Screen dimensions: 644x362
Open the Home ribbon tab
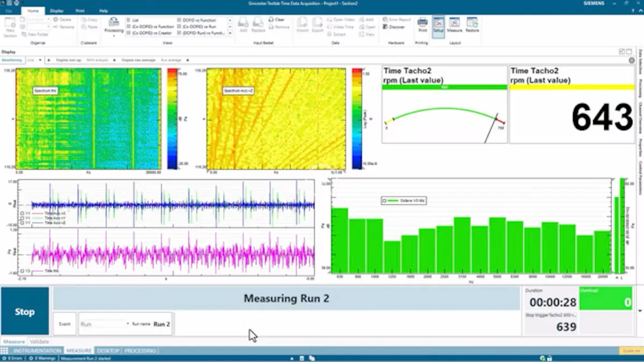[33, 11]
